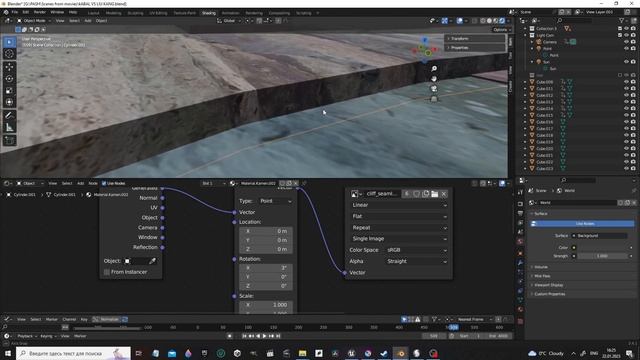This screenshot has width=640, height=360.
Task: Switch to the Modeling workspace tab
Action: 113,13
